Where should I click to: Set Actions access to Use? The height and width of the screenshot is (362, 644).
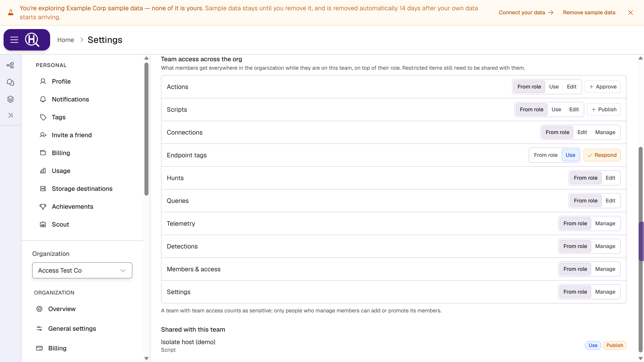coord(554,87)
